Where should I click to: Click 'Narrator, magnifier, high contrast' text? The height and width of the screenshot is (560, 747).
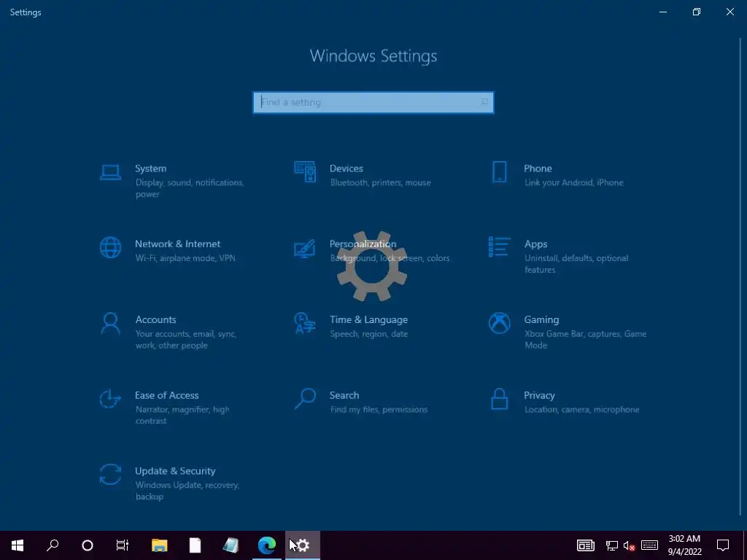182,415
